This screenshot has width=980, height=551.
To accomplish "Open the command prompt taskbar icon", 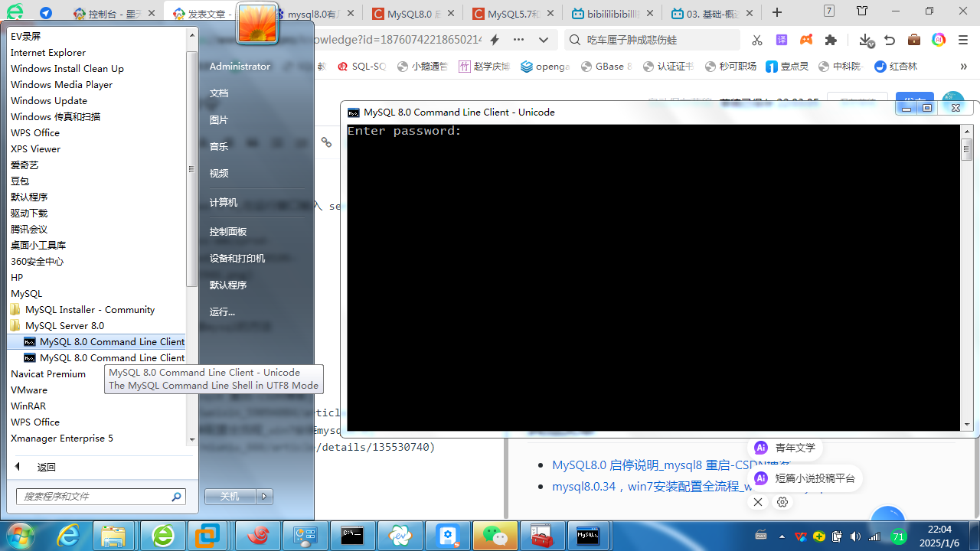I will (x=353, y=536).
